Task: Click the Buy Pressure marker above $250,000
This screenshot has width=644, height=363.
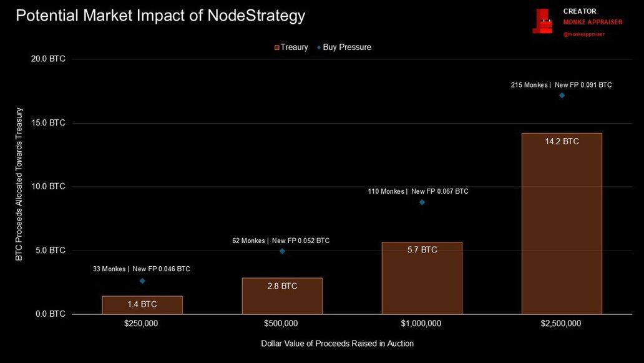Action: click(x=142, y=281)
